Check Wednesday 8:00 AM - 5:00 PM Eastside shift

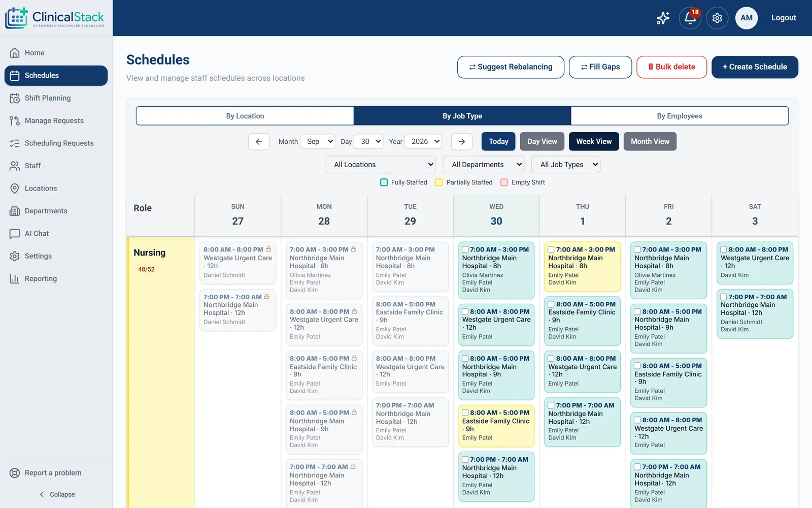pos(465,413)
